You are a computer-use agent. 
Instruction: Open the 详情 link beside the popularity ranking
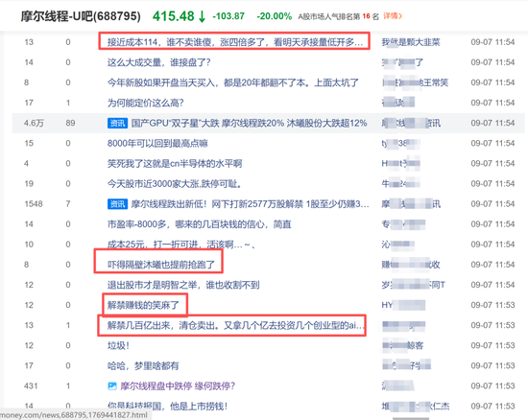[x=393, y=15]
